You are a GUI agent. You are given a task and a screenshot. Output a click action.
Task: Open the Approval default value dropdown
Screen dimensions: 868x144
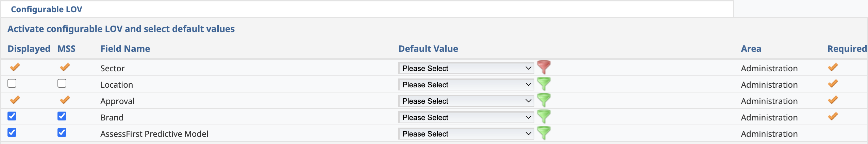pos(466,101)
